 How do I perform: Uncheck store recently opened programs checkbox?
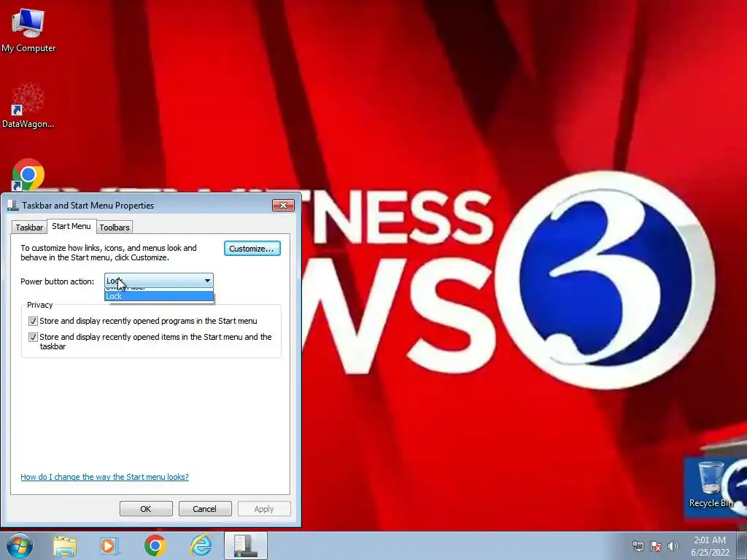pos(33,321)
